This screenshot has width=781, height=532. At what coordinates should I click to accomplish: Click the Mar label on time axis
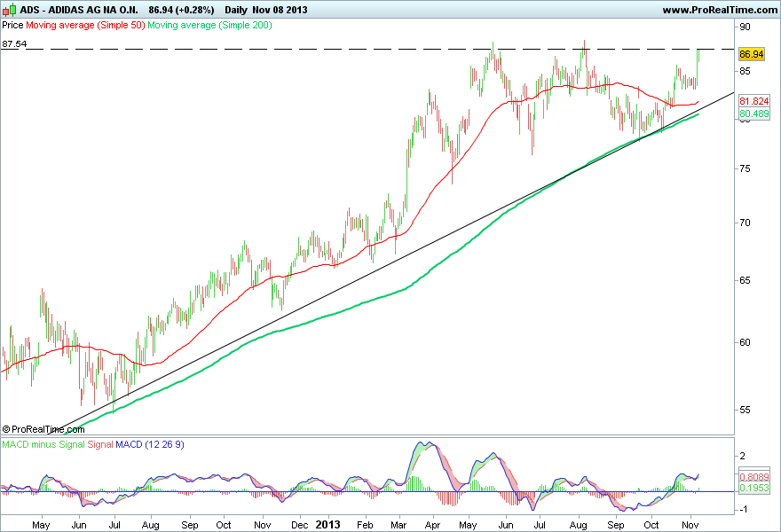(x=398, y=525)
